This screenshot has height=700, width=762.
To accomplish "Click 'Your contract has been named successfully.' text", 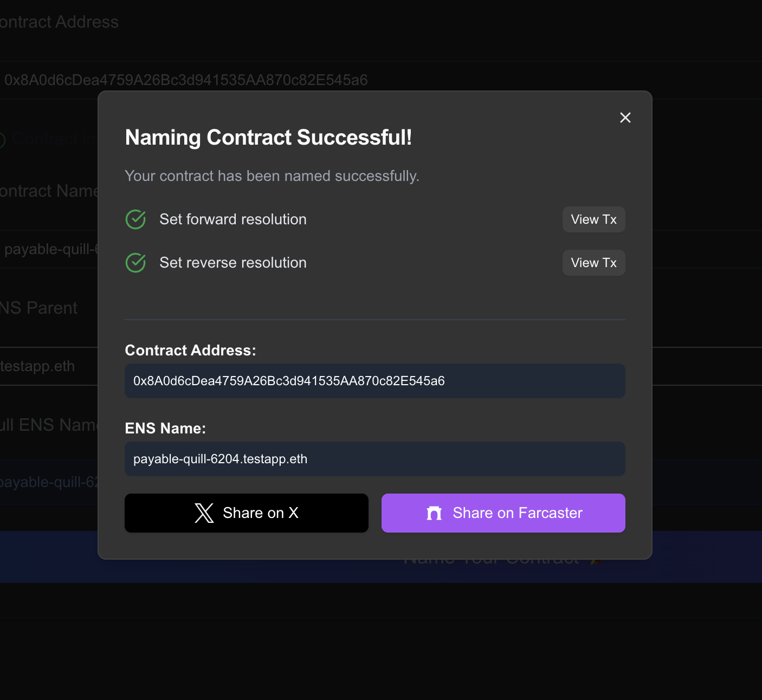I will click(x=272, y=176).
